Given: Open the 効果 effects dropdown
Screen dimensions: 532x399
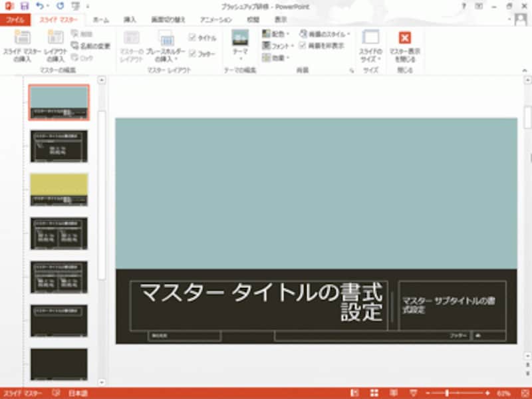Looking at the screenshot, I should pos(275,58).
